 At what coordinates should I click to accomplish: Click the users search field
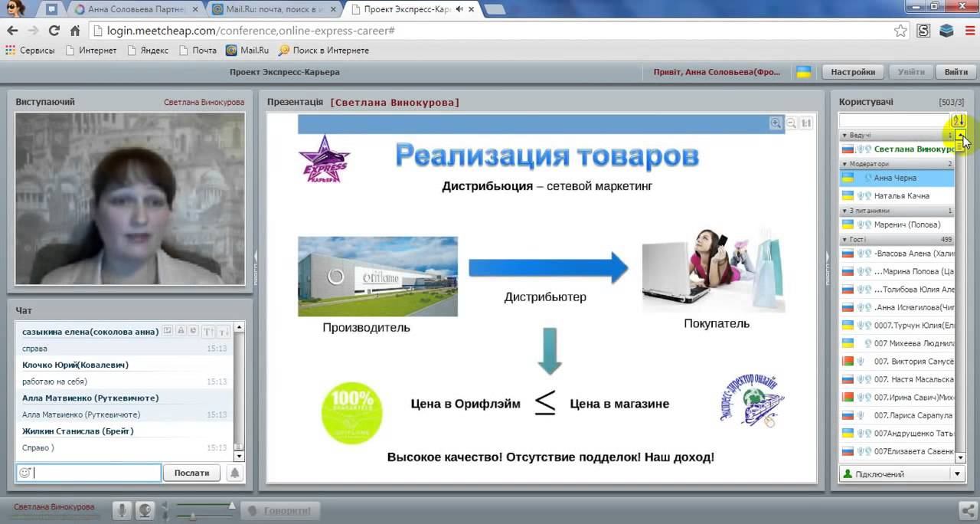coord(893,120)
